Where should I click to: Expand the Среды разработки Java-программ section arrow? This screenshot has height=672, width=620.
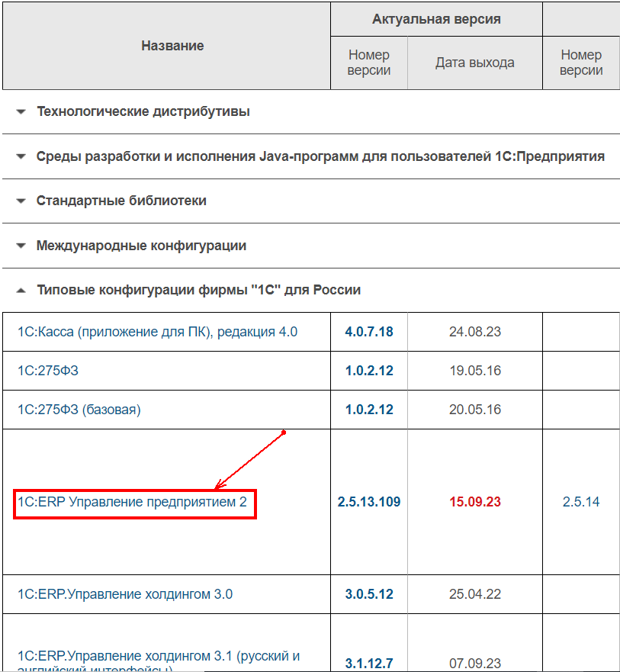click(21, 156)
